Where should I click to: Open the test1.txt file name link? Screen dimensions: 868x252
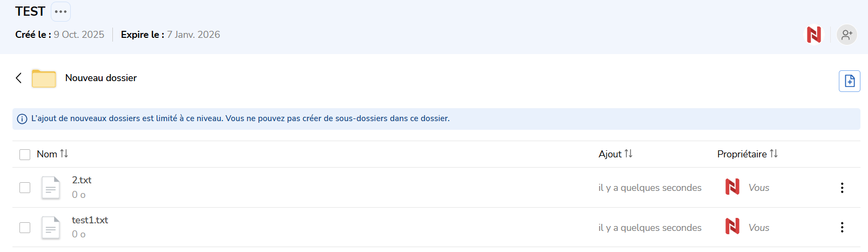click(90, 220)
